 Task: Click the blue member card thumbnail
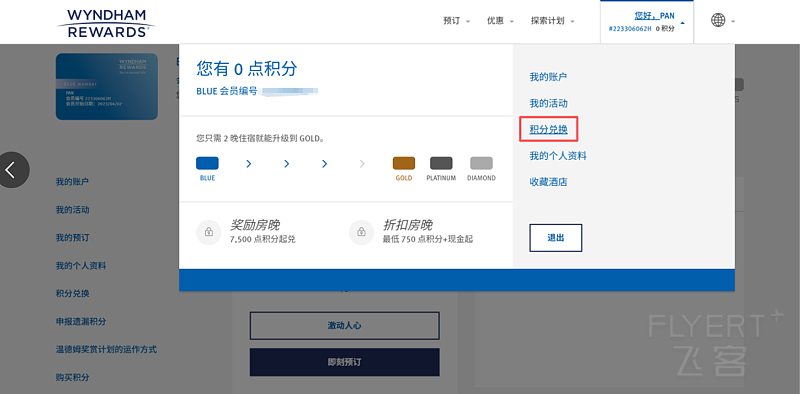[107, 87]
